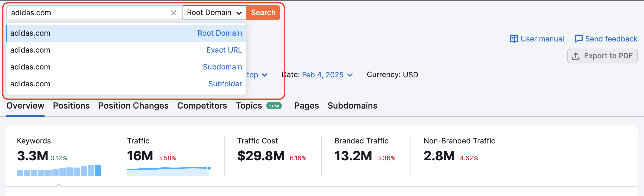Expand the device dropdown chevron before Date

tap(265, 75)
